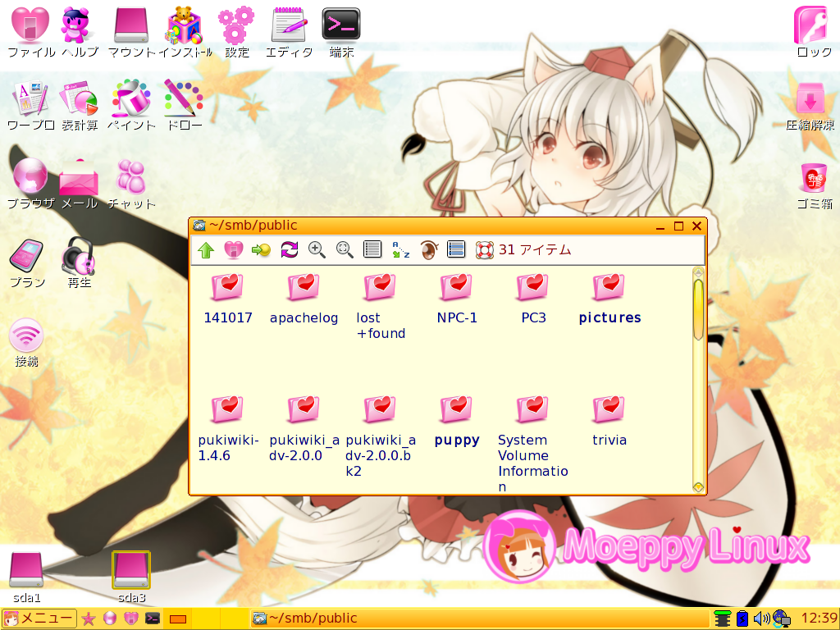Toggle hidden files with the eye icon

click(428, 249)
